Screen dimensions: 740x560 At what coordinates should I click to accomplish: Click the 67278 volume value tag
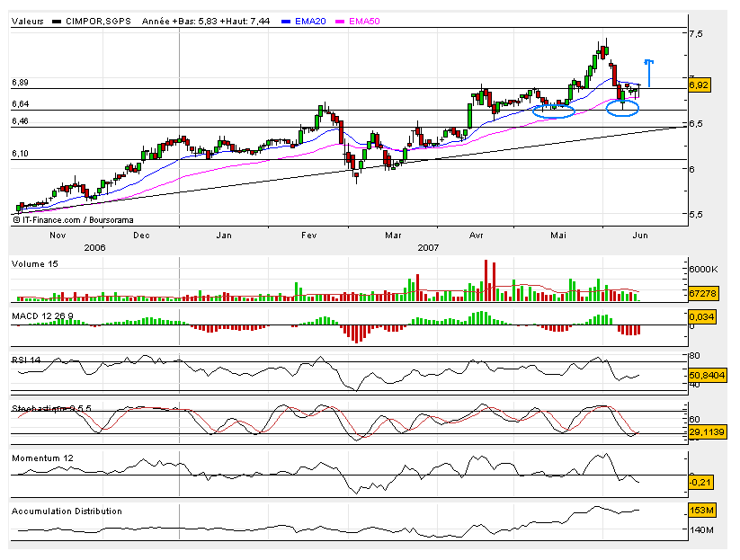pyautogui.click(x=702, y=293)
